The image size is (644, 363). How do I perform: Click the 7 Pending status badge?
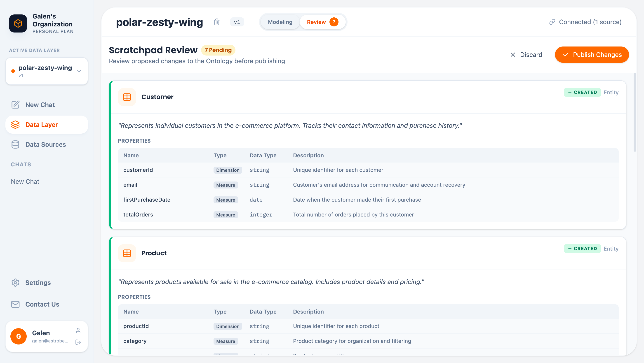(218, 50)
